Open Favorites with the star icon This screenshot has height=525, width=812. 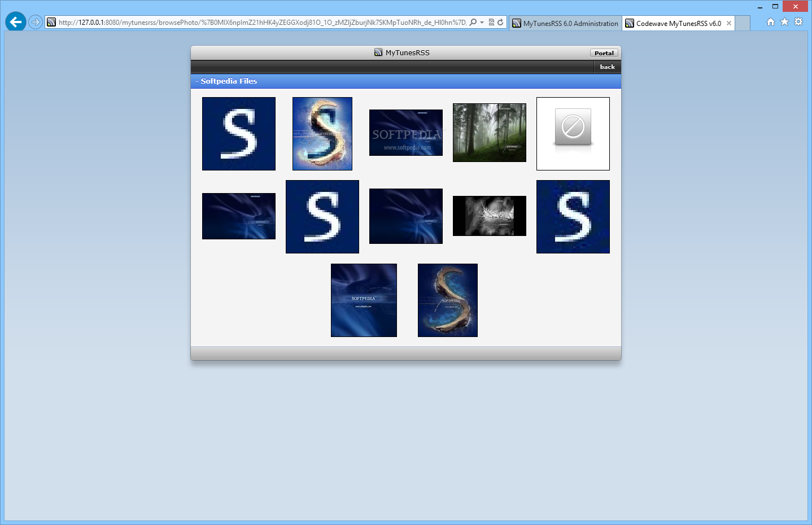784,21
